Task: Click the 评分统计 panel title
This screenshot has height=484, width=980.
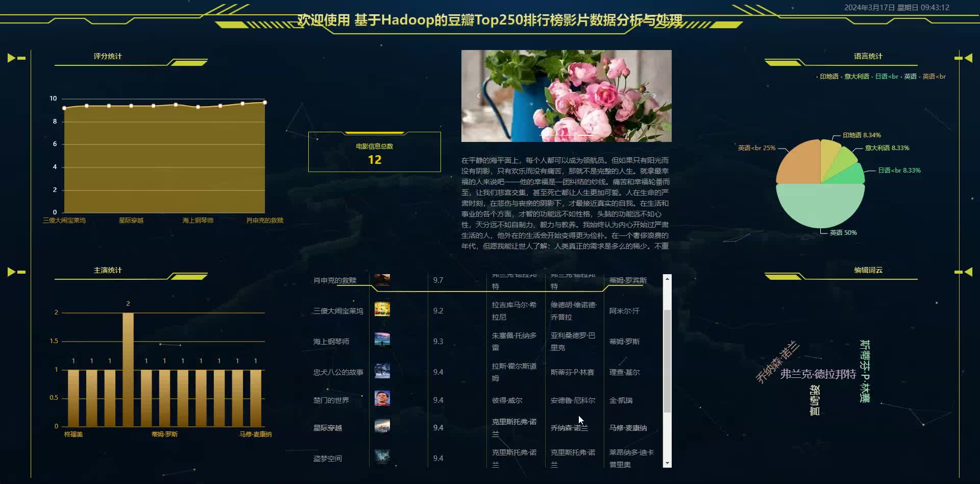Action: point(108,56)
